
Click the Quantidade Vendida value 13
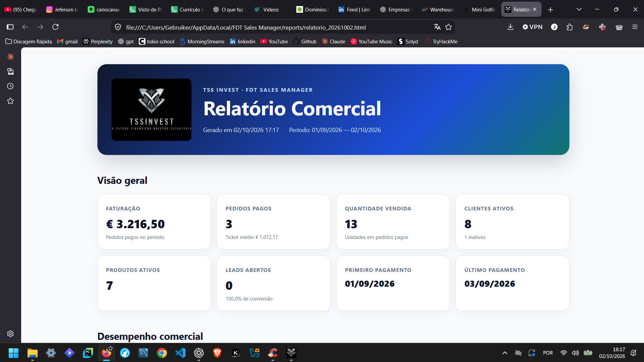(x=351, y=224)
